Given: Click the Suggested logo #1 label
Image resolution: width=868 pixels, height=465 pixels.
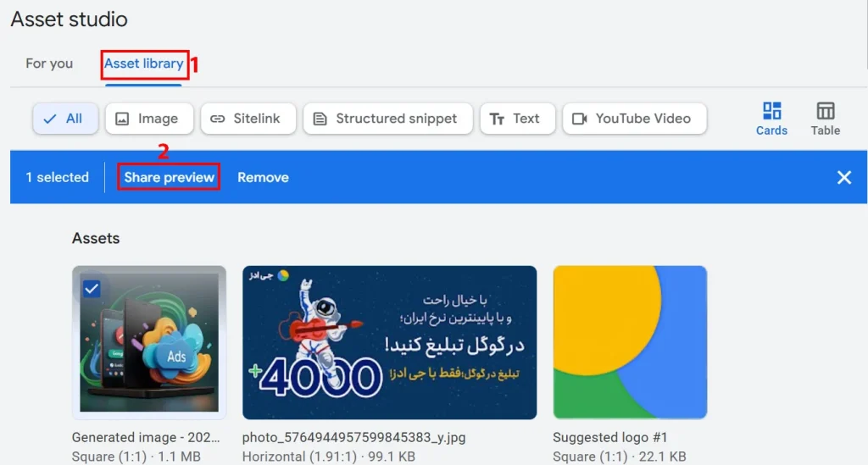Looking at the screenshot, I should click(x=610, y=437).
